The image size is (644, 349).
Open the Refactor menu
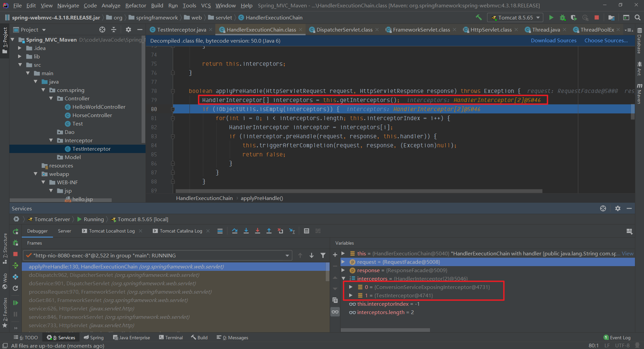[136, 5]
